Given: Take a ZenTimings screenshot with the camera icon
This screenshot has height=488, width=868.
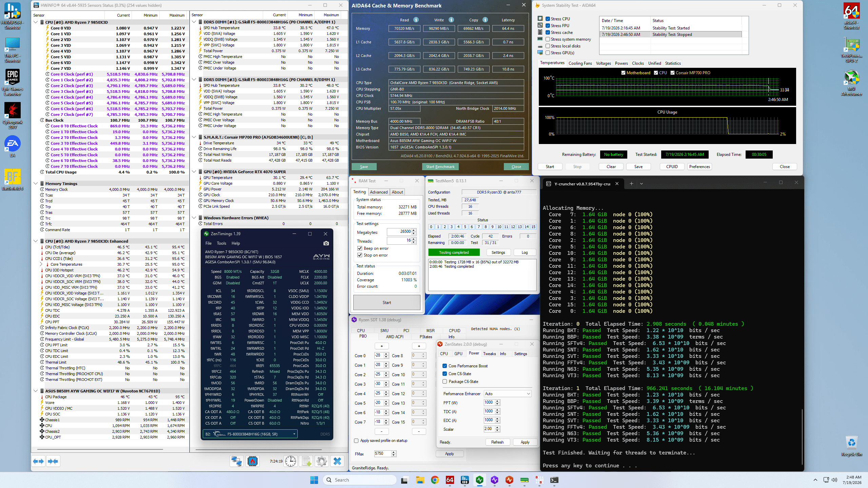Looking at the screenshot, I should (x=326, y=243).
